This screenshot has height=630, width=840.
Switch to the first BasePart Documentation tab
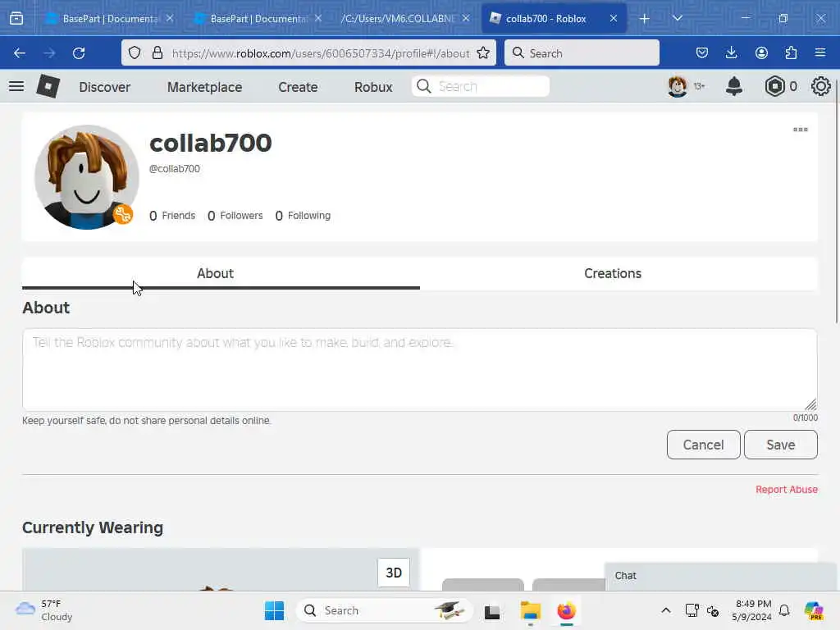tap(109, 18)
